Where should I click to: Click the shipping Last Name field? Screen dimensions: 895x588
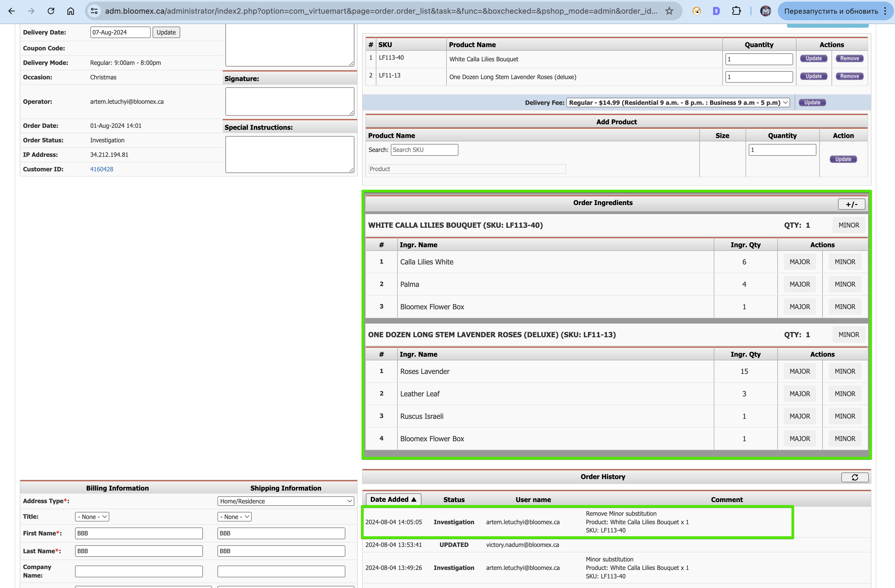pos(281,551)
